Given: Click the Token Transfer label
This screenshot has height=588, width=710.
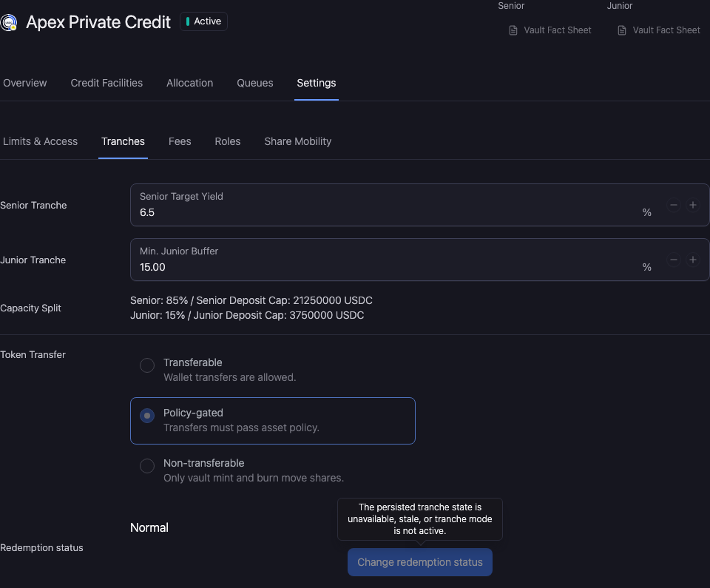Looking at the screenshot, I should click(x=33, y=355).
